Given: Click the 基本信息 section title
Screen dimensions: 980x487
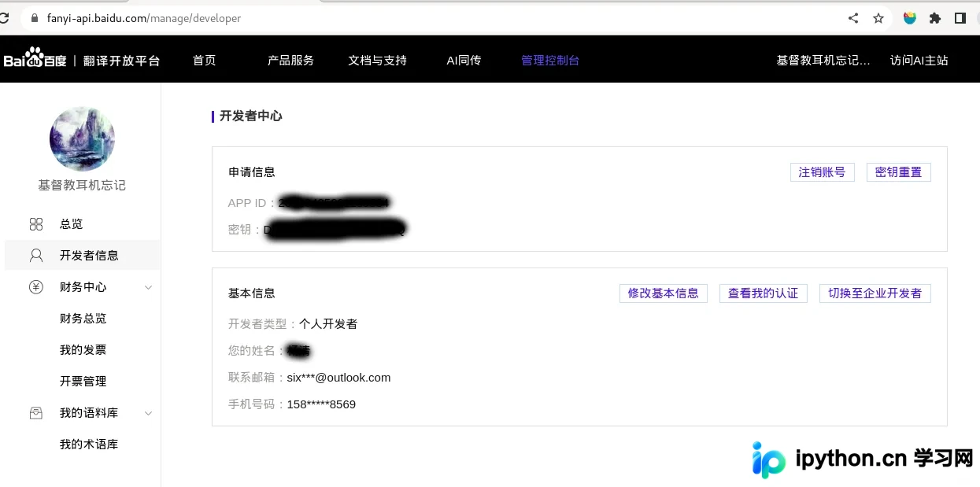Looking at the screenshot, I should 252,293.
